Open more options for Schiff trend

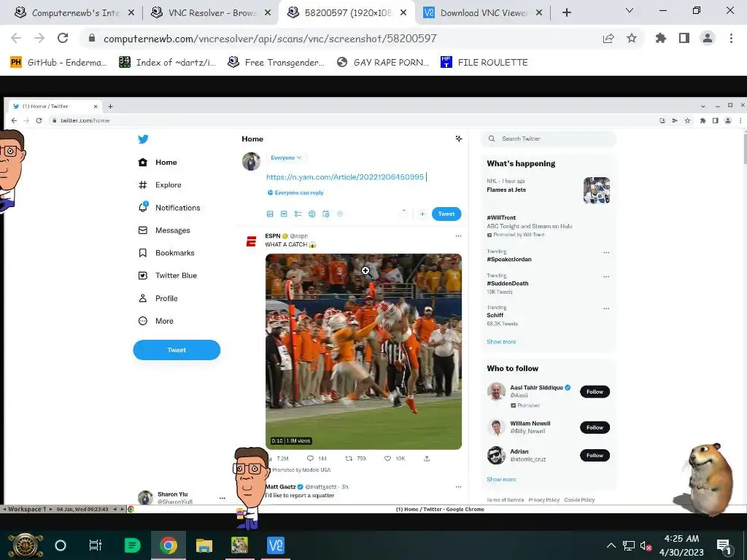(606, 308)
